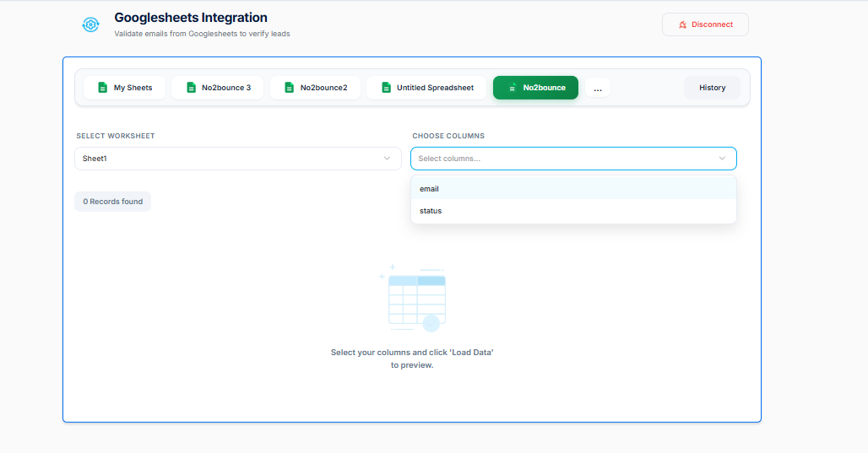Choose the email column option
Viewport: 868px width, 453px height.
573,189
